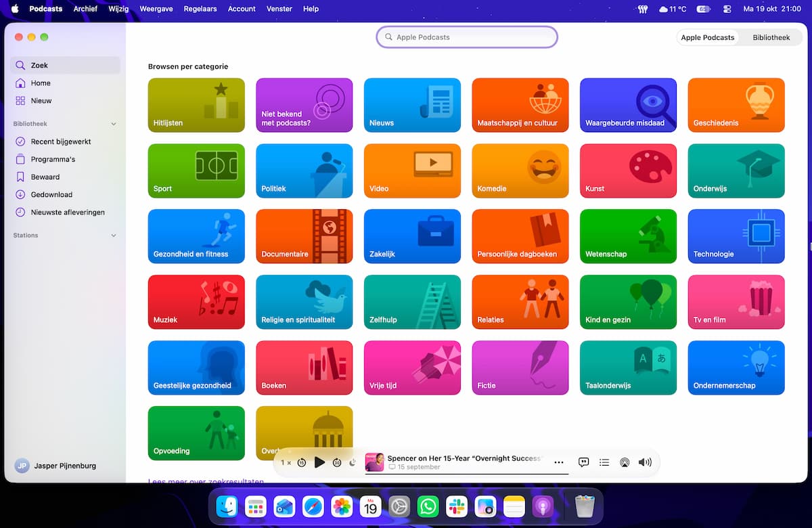This screenshot has width=812, height=528.
Task: Open the sleep timer moon icon
Action: (353, 462)
